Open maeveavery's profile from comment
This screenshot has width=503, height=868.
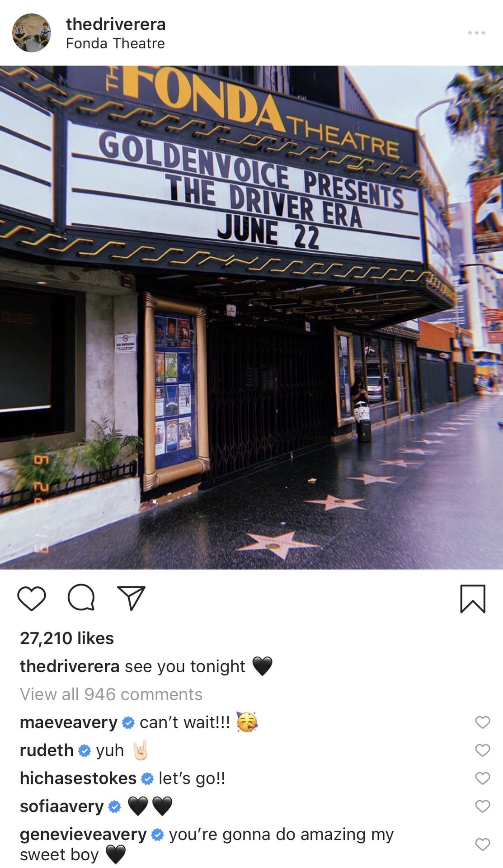(x=69, y=722)
